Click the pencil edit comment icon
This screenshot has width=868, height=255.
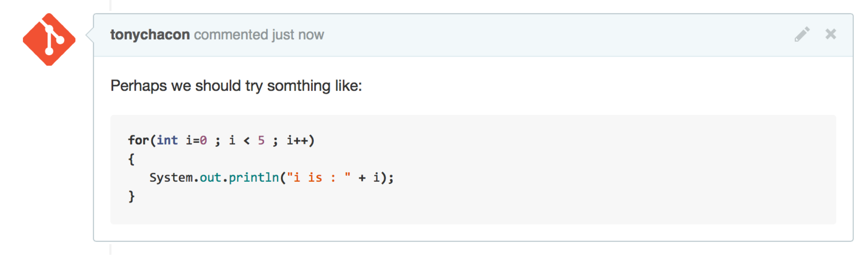(802, 34)
